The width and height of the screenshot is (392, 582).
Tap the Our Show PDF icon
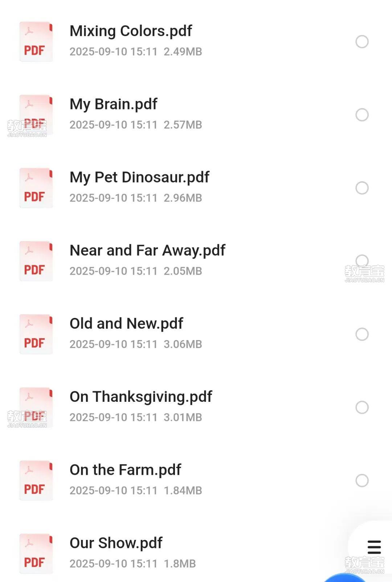(x=36, y=554)
